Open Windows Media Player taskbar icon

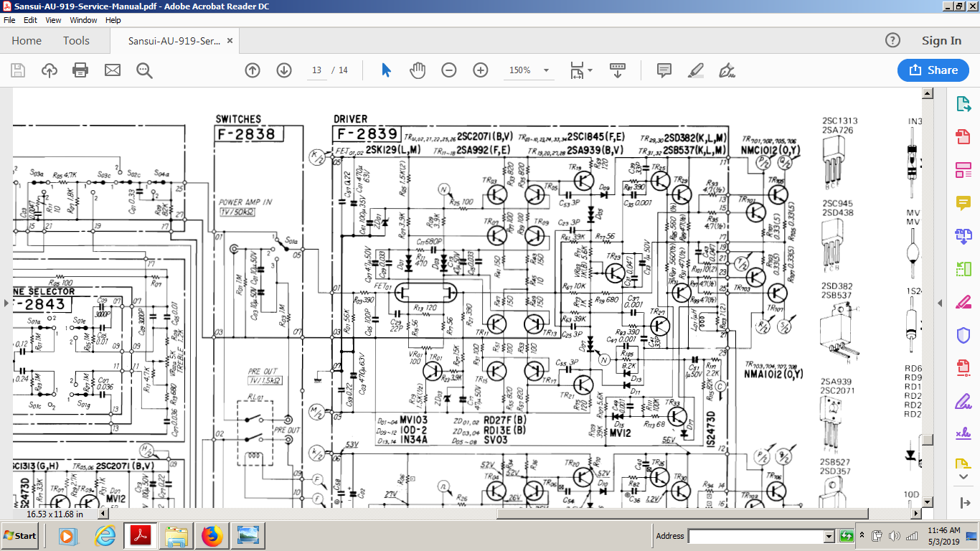(x=67, y=536)
